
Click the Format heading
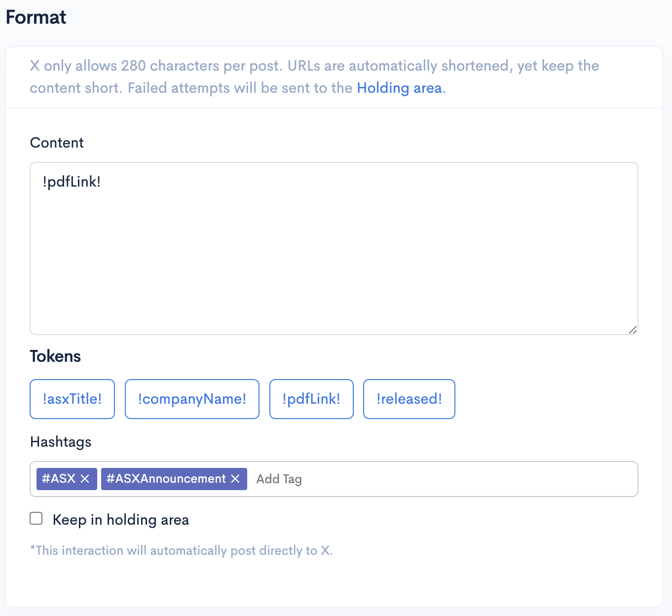36,17
